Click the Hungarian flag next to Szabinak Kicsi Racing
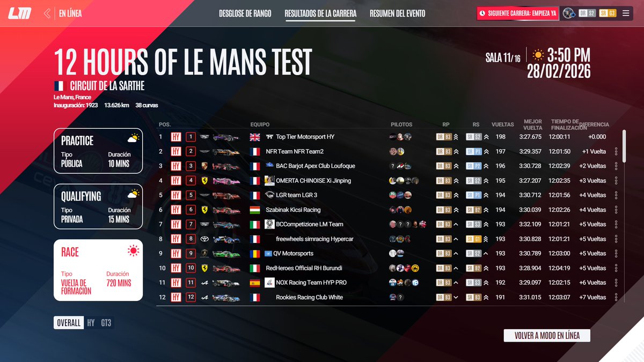This screenshot has width=644, height=362. click(x=255, y=210)
